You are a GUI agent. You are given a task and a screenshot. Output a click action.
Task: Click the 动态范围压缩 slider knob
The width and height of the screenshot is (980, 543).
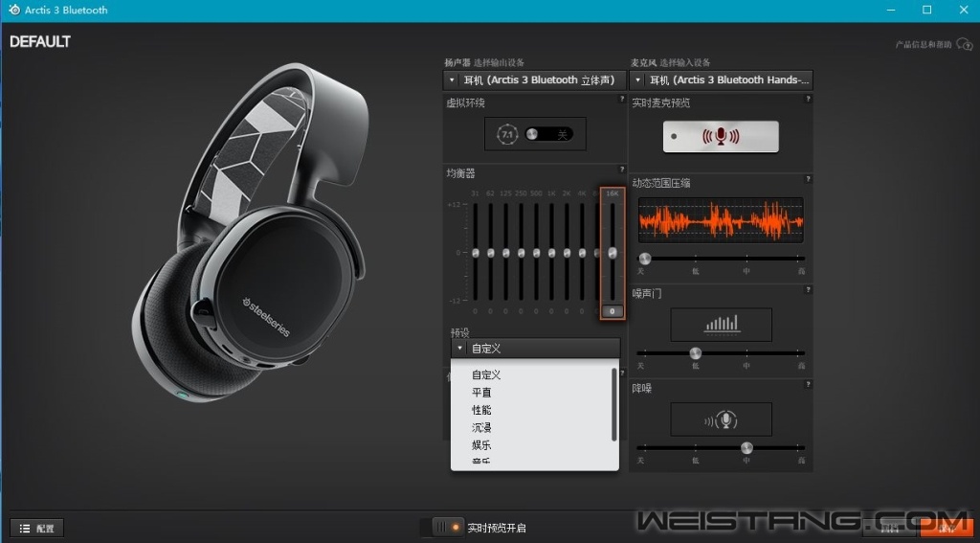click(x=645, y=258)
